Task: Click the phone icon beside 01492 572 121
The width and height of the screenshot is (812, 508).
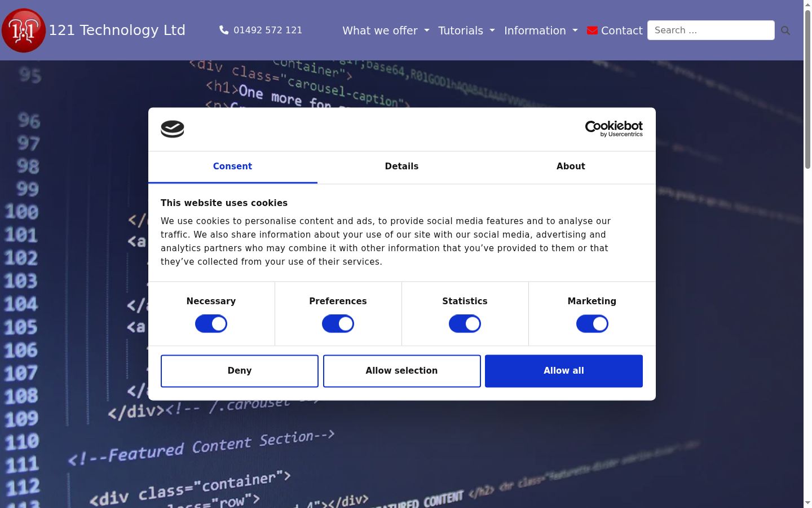Action: [x=224, y=30]
